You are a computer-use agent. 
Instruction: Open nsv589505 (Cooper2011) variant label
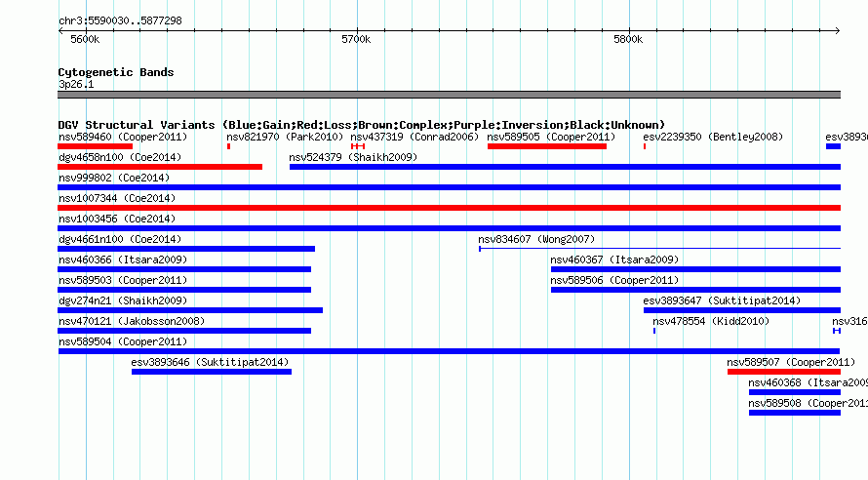point(551,137)
